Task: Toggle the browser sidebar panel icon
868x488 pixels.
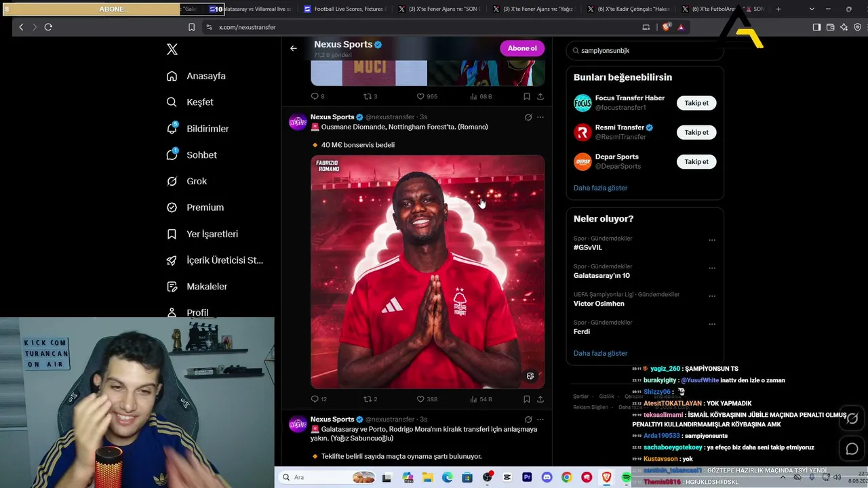Action: pyautogui.click(x=816, y=27)
